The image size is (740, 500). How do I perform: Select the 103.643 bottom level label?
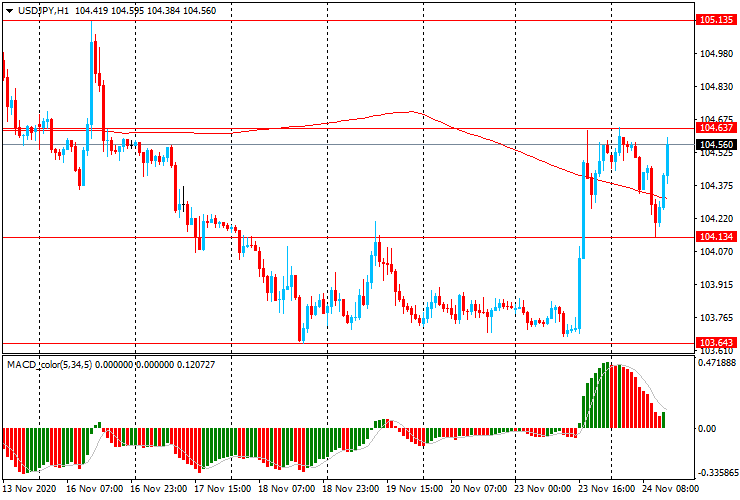pos(716,343)
